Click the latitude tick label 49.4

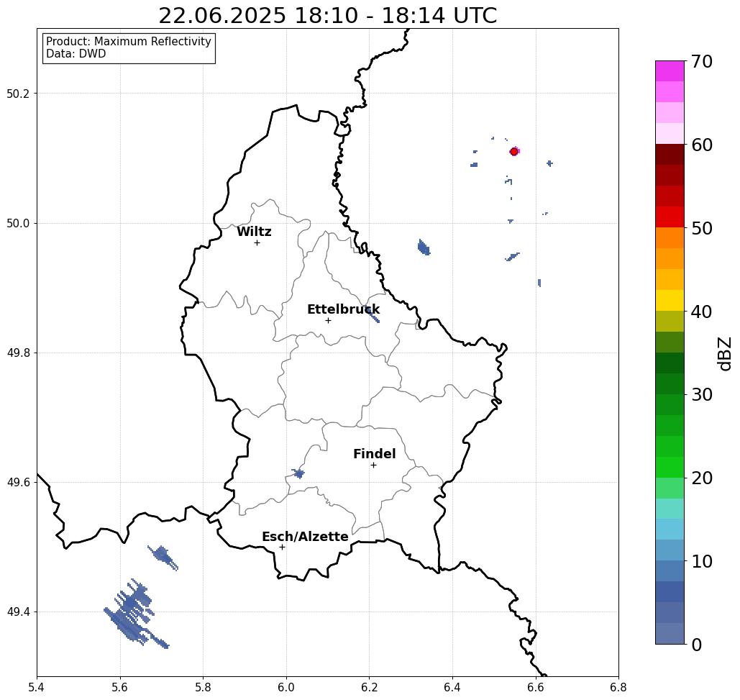18,612
